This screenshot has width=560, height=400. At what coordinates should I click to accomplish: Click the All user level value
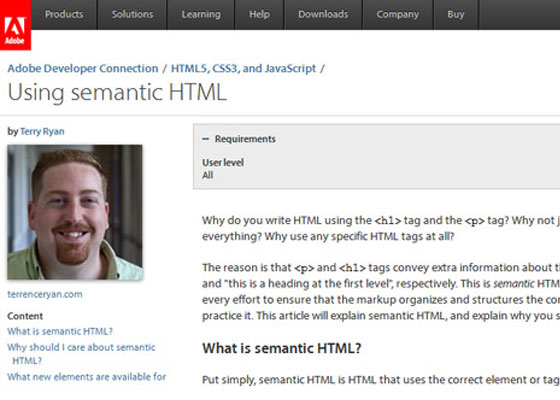[208, 175]
